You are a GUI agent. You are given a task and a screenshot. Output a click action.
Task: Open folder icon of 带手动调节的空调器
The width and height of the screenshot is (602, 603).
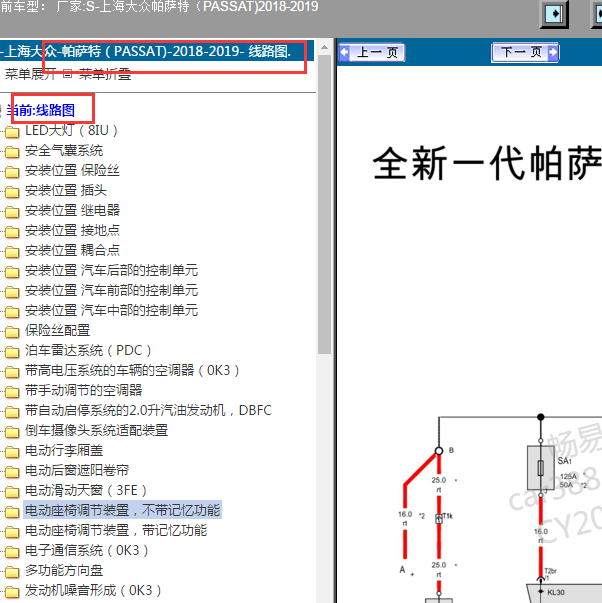(x=12, y=392)
